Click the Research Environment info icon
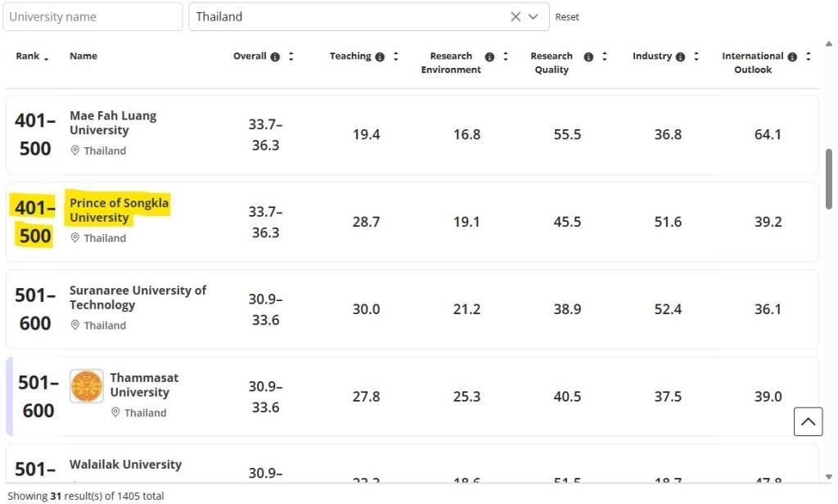 point(489,56)
